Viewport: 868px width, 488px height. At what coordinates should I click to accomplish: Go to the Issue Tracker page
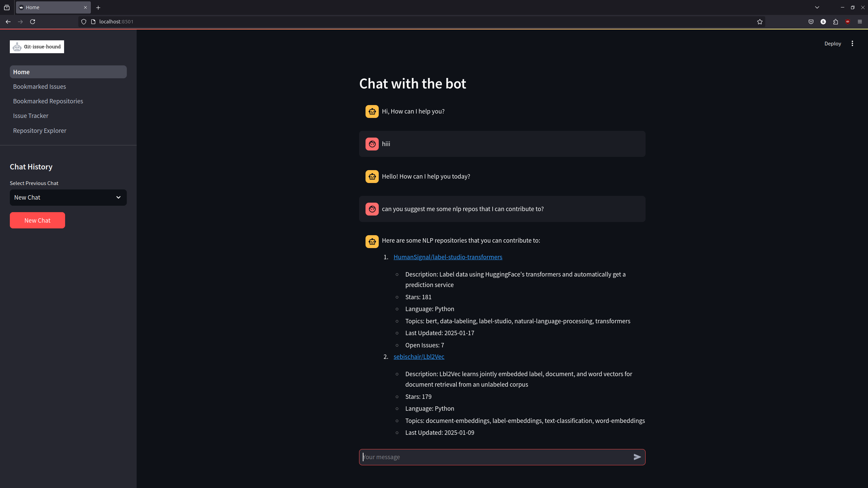pyautogui.click(x=31, y=116)
